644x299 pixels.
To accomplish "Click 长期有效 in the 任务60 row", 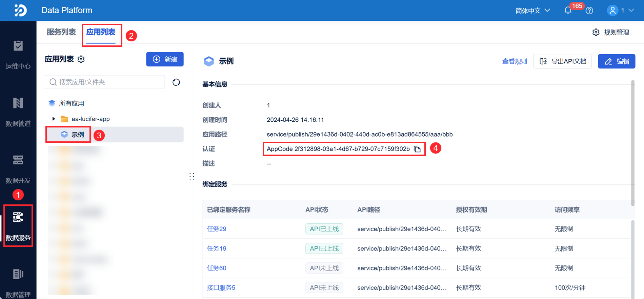I will [x=468, y=268].
